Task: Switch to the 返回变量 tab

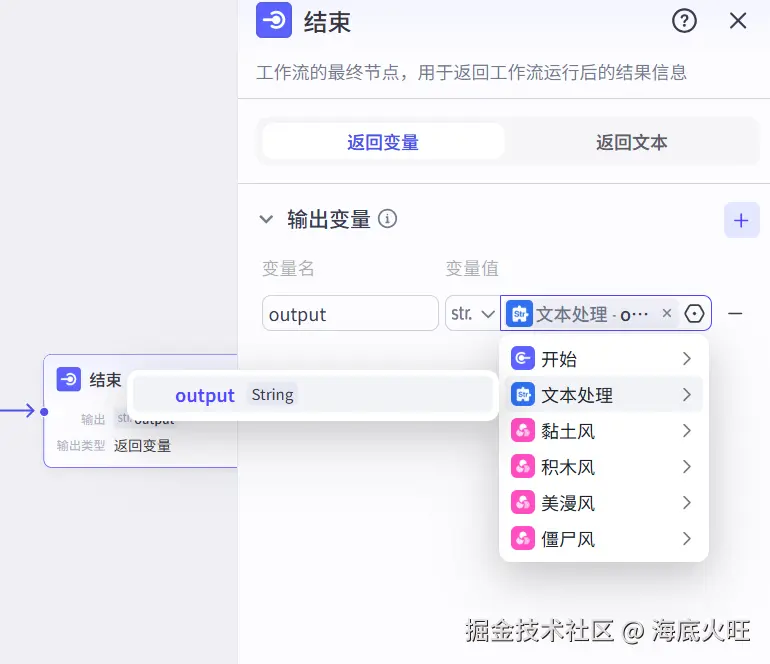Action: 383,142
